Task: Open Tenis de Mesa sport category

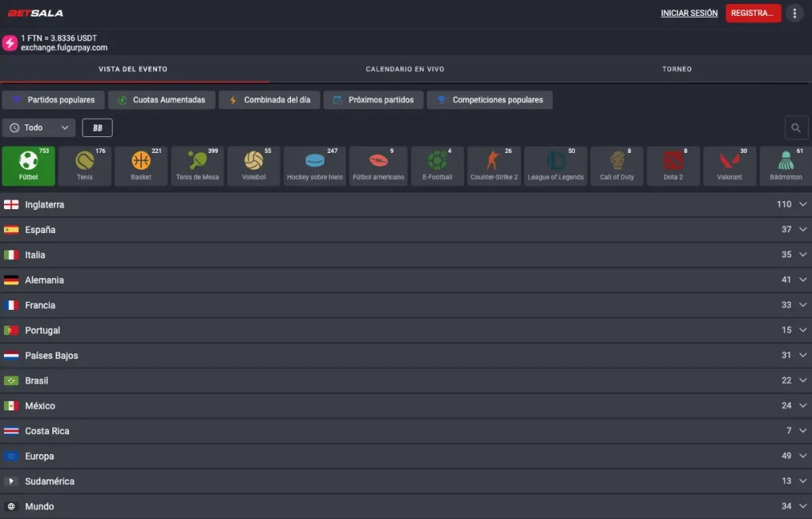Action: tap(197, 166)
